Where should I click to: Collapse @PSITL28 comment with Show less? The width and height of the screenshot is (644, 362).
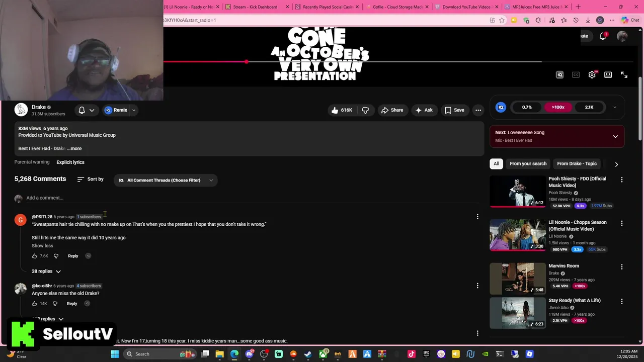(x=42, y=246)
